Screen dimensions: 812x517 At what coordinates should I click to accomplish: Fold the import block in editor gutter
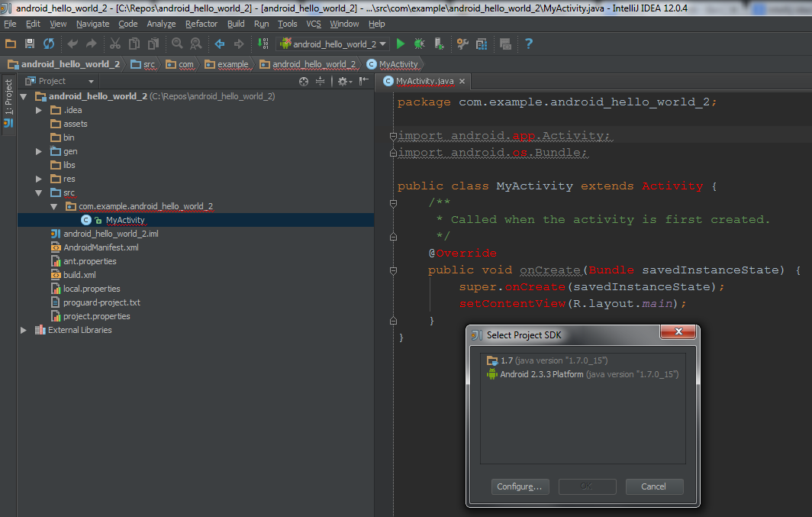coord(393,136)
